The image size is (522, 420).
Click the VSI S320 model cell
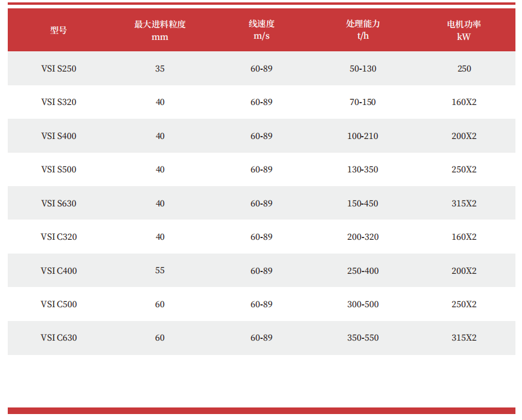click(58, 102)
